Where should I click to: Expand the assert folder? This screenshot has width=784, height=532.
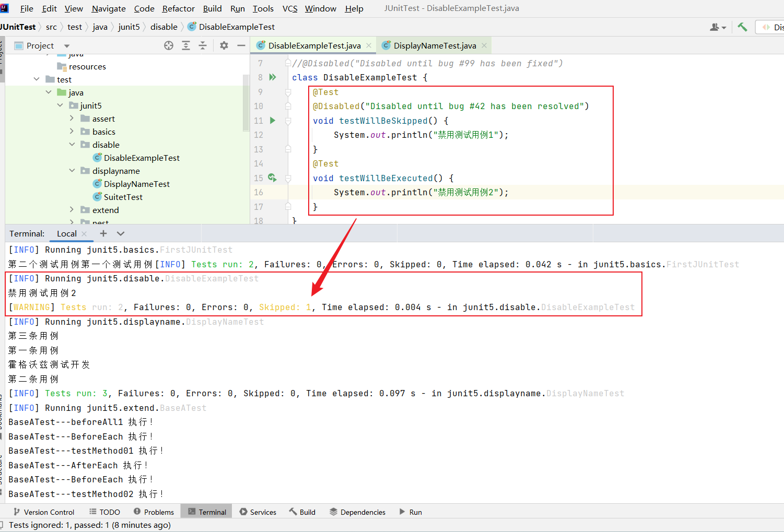pyautogui.click(x=72, y=119)
